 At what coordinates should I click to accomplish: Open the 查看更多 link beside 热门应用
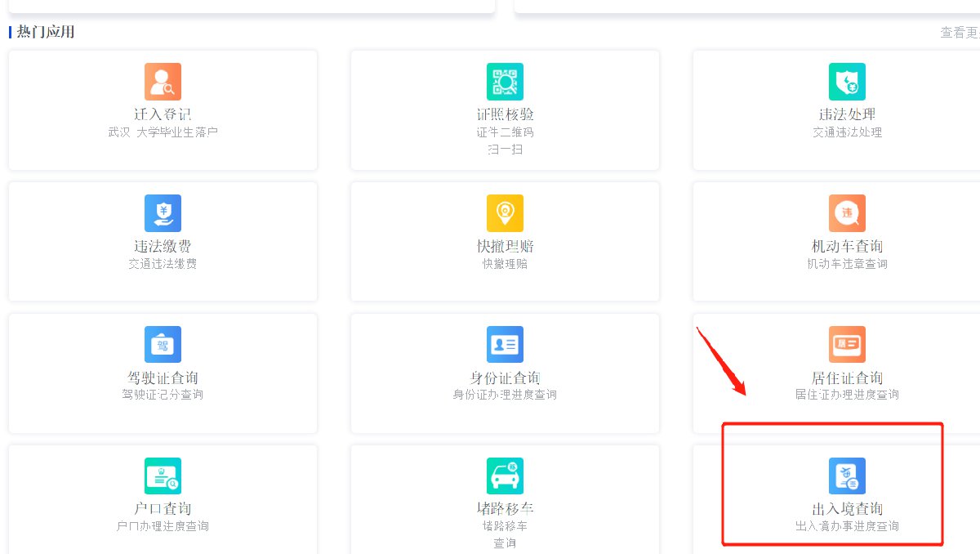(x=960, y=33)
